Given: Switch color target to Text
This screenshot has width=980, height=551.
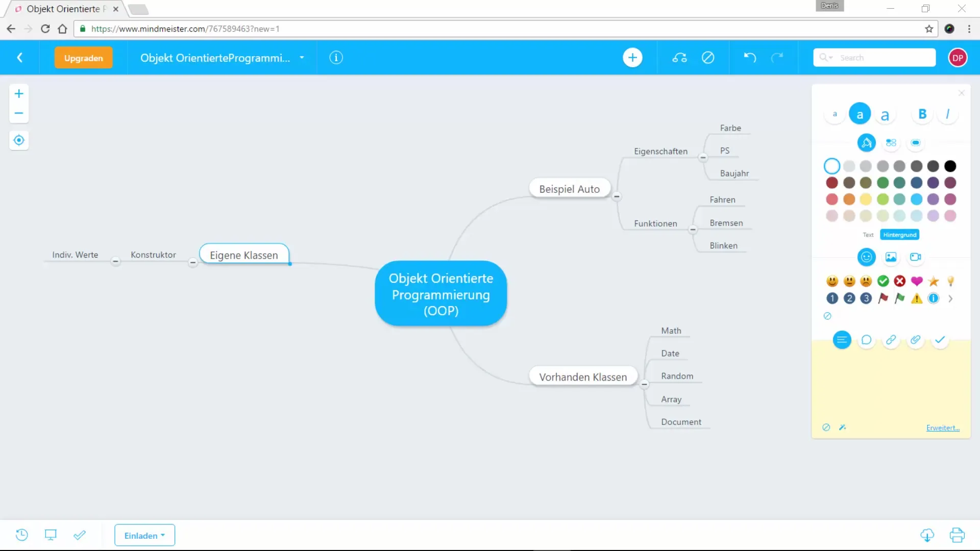Looking at the screenshot, I should pos(868,235).
